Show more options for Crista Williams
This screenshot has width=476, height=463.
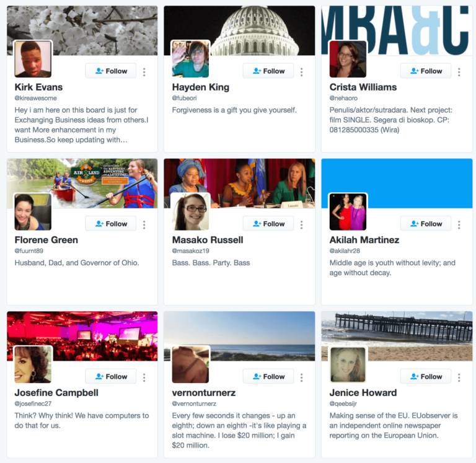(459, 72)
